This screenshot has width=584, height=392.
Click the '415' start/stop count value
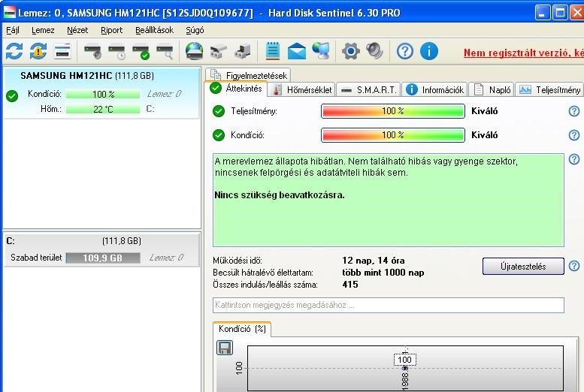tap(350, 285)
